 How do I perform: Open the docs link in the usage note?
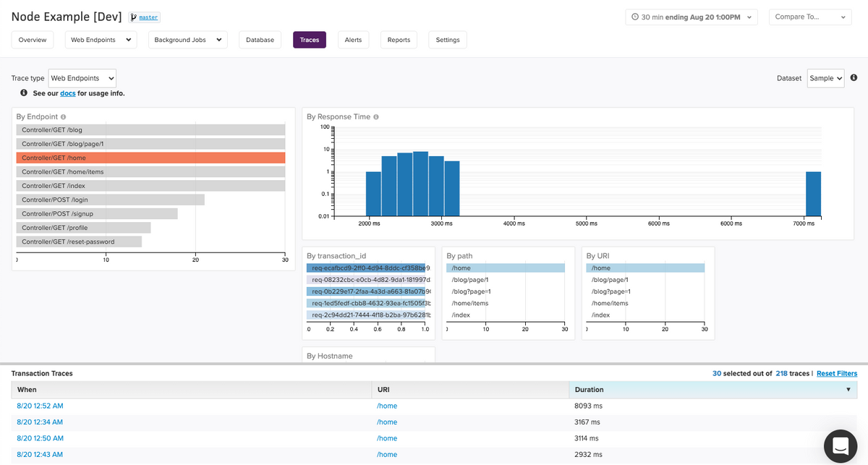[x=67, y=93]
